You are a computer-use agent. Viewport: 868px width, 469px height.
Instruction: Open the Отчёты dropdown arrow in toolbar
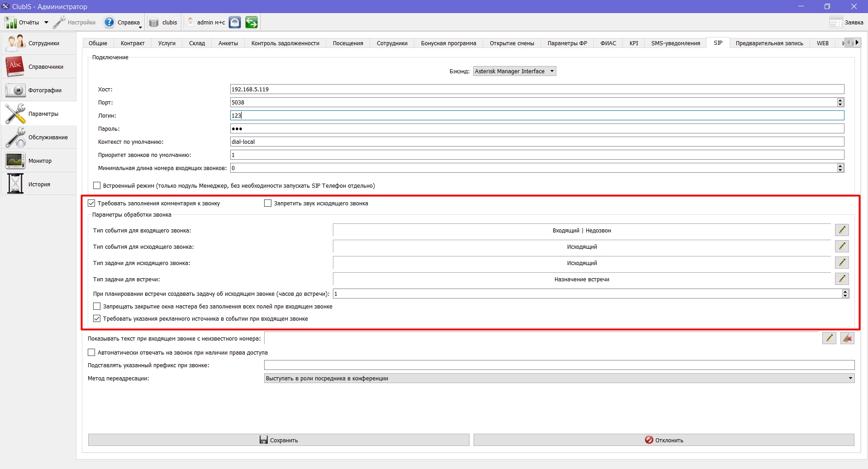[x=46, y=22]
